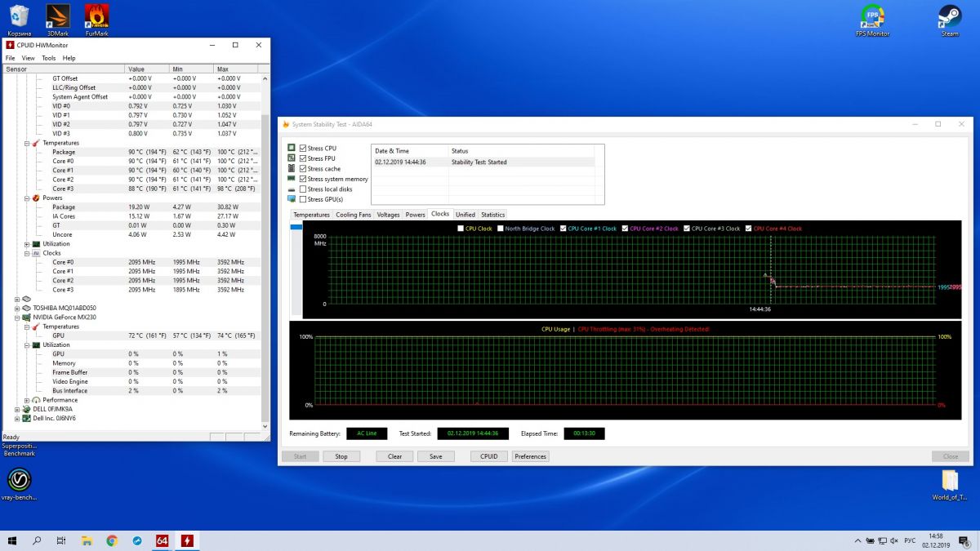Screen dimensions: 980x551
Task: Uncheck the Stress system memory checkbox
Action: [303, 179]
